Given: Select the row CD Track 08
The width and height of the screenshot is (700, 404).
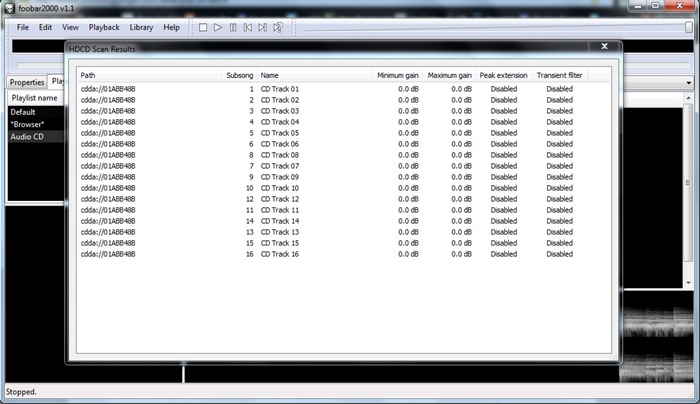Looking at the screenshot, I should click(344, 155).
